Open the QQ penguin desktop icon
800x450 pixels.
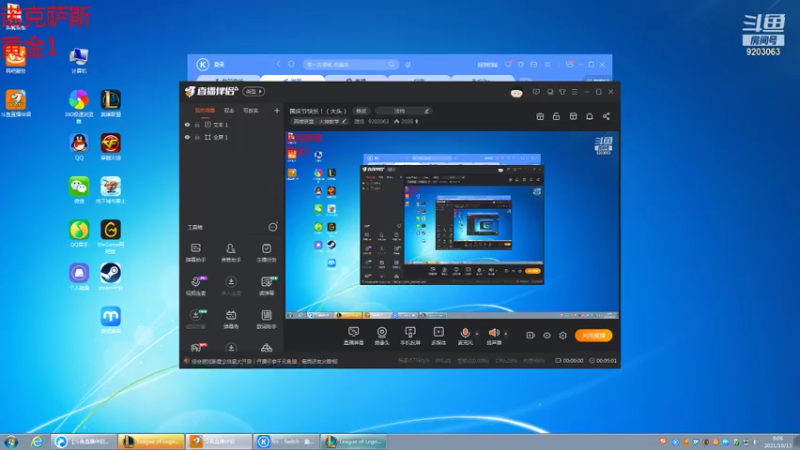click(79, 147)
